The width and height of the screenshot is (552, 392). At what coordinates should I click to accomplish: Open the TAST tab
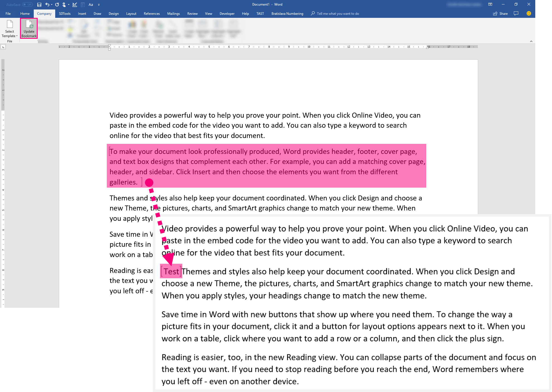[260, 13]
